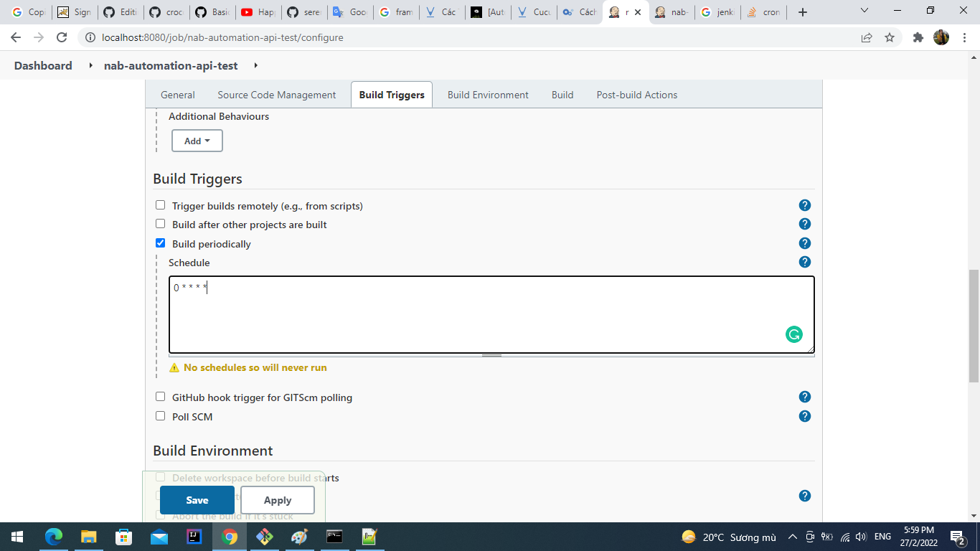Open the Add dropdown under Additional Behaviours

tap(197, 141)
